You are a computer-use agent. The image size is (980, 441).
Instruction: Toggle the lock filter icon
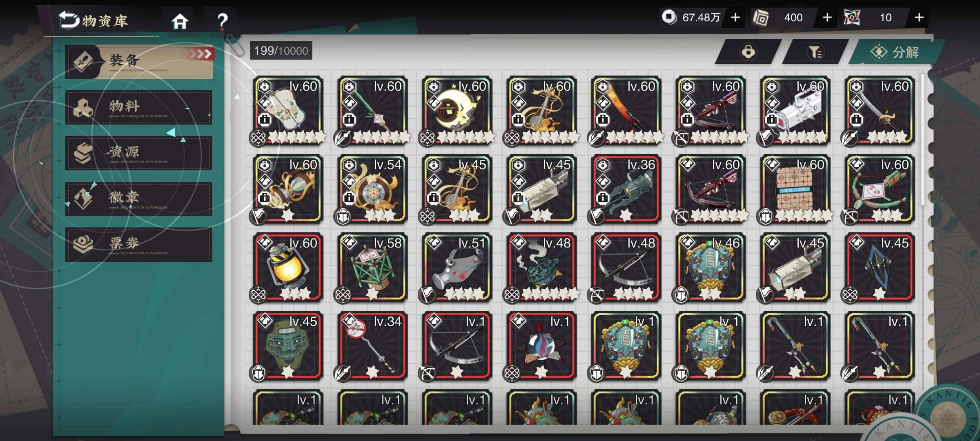pyautogui.click(x=748, y=52)
